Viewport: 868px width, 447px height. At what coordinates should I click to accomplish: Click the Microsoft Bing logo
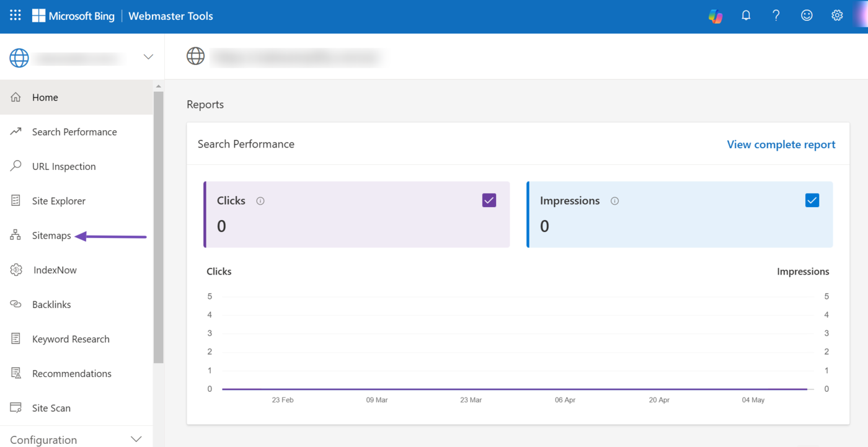click(73, 16)
